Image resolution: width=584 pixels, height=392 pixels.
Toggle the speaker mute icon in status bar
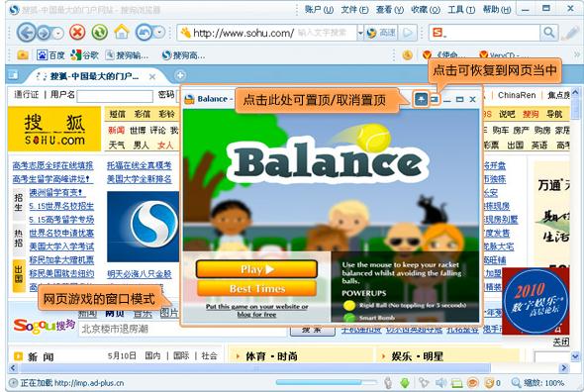tap(441, 383)
